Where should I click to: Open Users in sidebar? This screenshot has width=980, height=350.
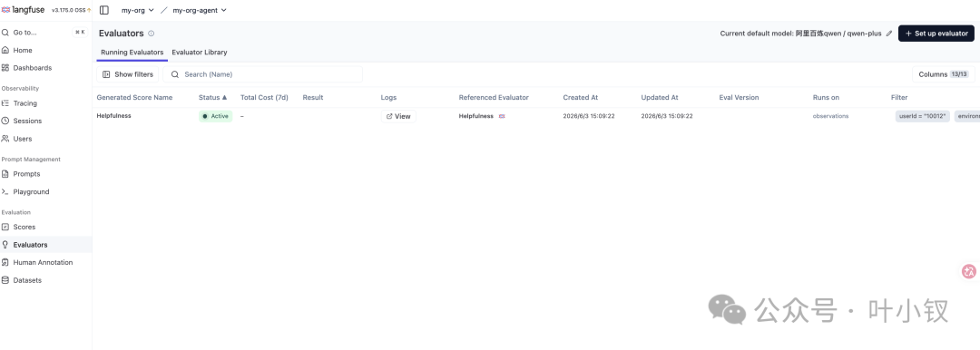pos(45,139)
